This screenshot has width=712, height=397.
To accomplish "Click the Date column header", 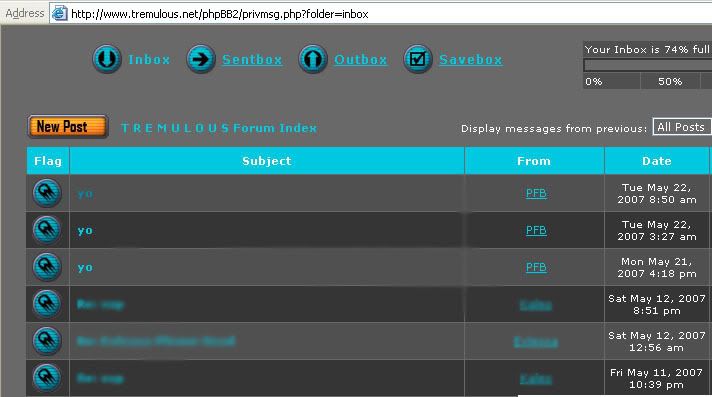I will coord(657,161).
